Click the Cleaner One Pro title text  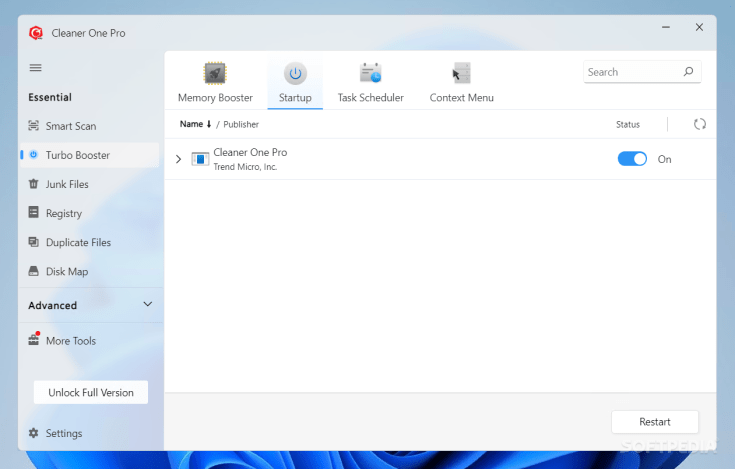point(88,33)
